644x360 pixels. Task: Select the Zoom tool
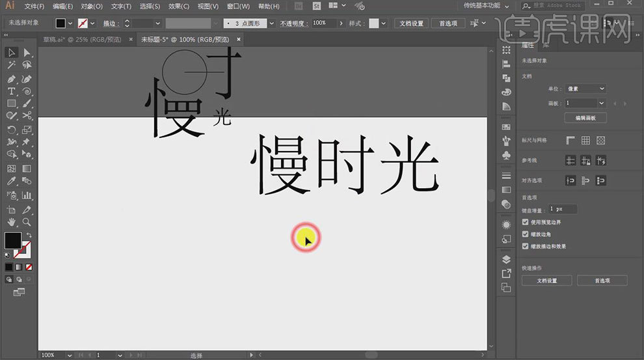point(27,223)
